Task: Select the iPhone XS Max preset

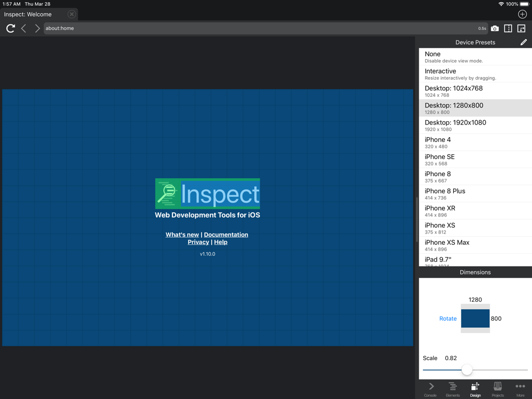Action: [475, 245]
